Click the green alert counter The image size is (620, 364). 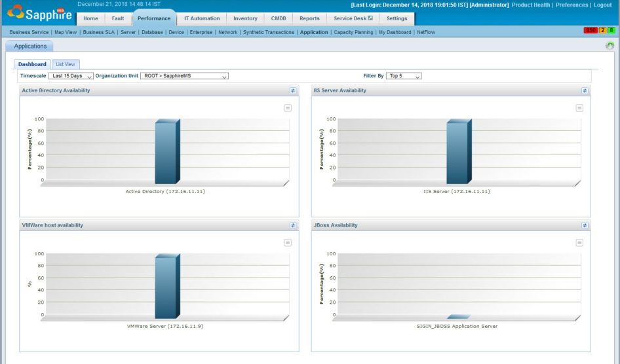click(611, 30)
